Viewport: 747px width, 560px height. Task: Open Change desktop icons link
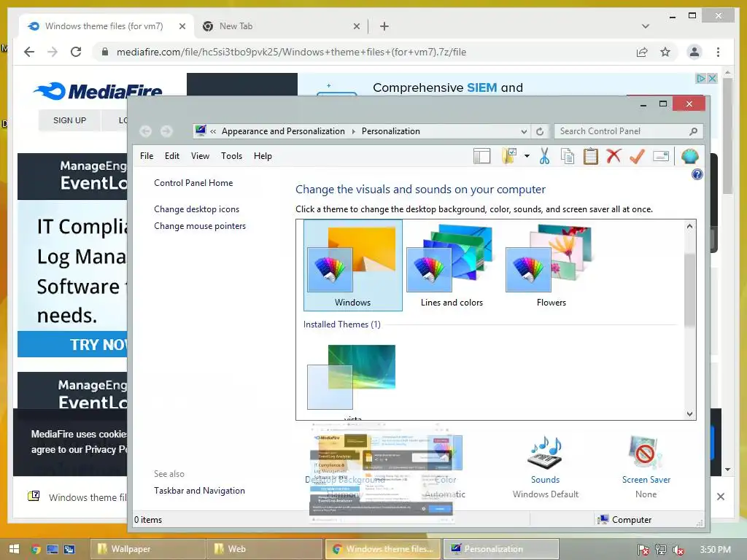click(x=196, y=209)
